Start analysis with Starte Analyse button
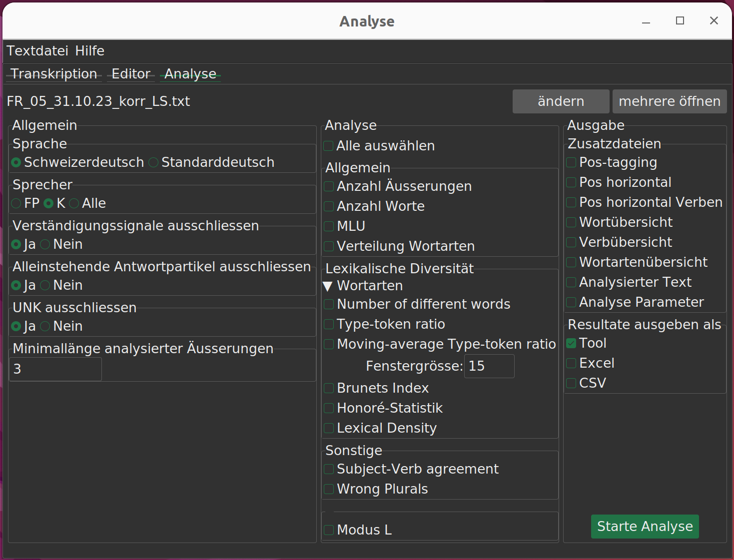734x560 pixels. 645,527
